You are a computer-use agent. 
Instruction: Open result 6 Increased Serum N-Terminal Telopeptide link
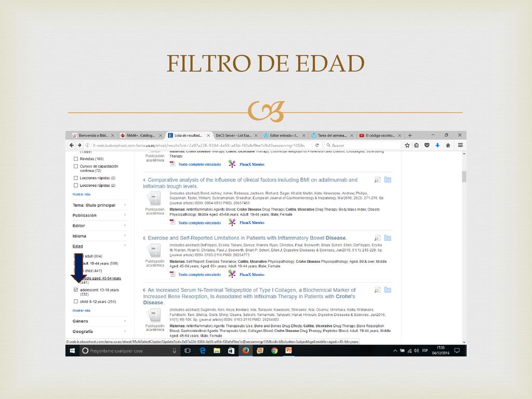point(249,296)
